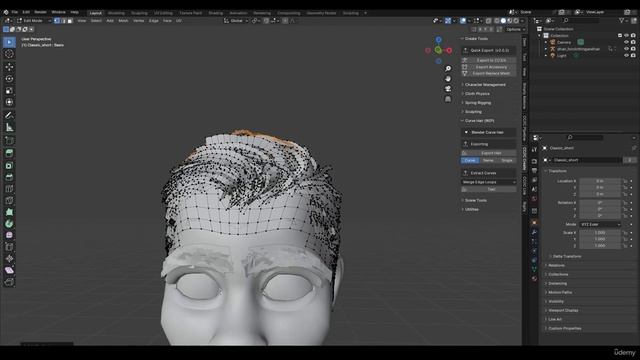Image resolution: width=640 pixels, height=360 pixels.
Task: Click the Export Replace Mesh button
Action: click(x=489, y=73)
